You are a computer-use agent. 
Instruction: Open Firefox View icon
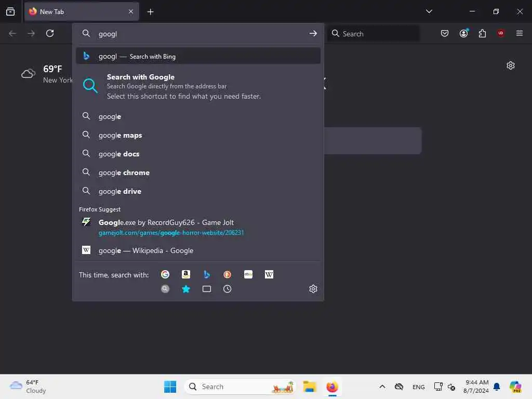coord(10,11)
